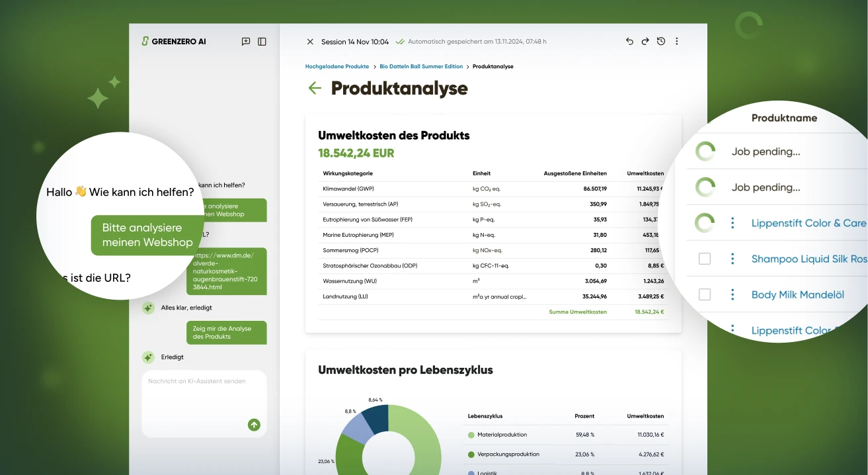Open Bio Datteln Ball Summer Edition breadcrumb
This screenshot has height=475, width=868.
coord(421,66)
